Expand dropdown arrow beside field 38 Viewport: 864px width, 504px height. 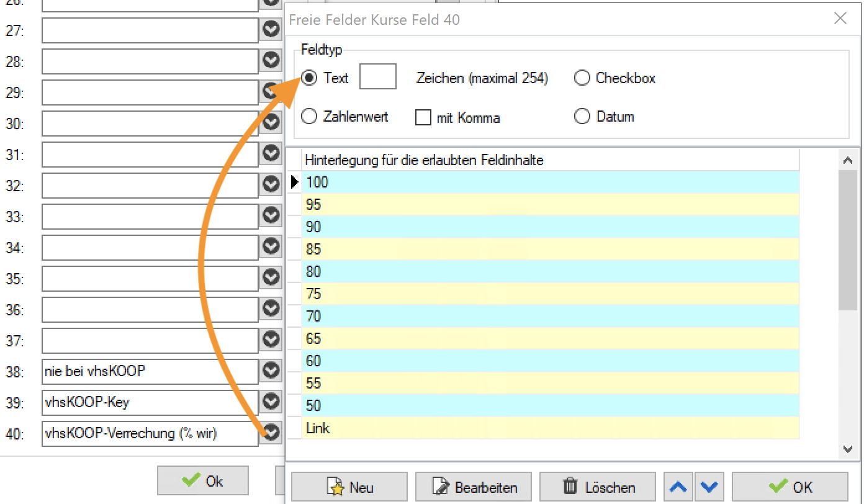click(271, 371)
